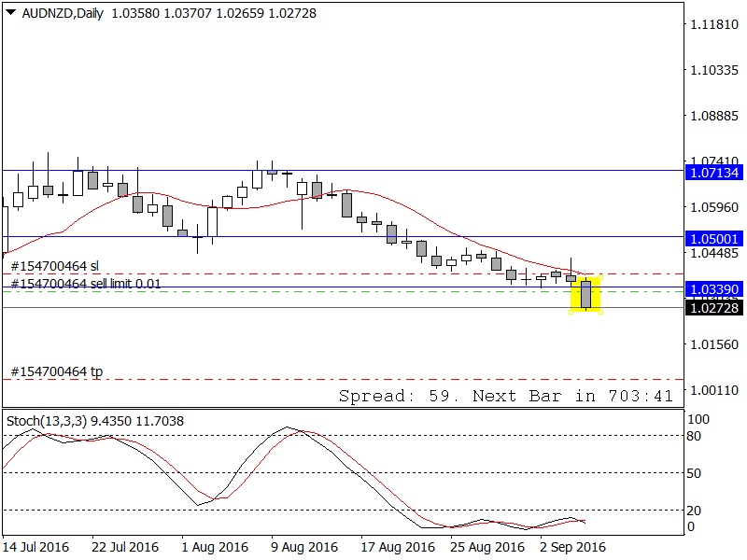This screenshot has height=560, width=747.
Task: Click the 9 Aug 2016 date label
Action: point(304,547)
